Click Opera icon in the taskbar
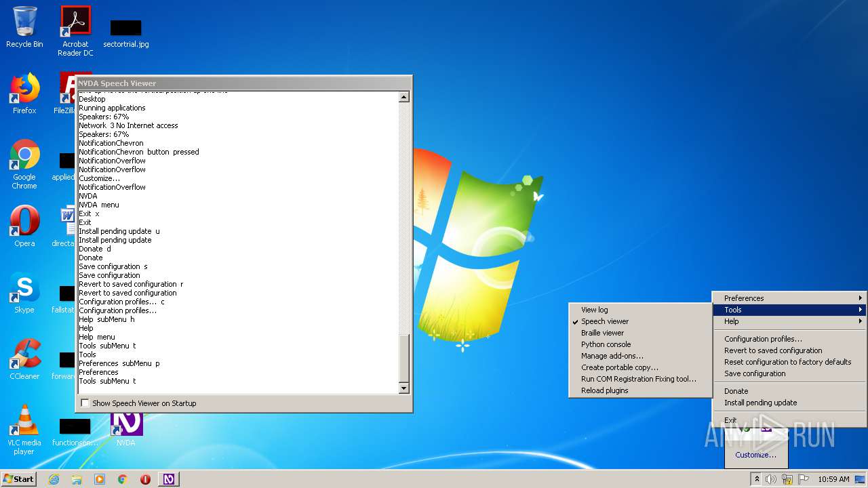The image size is (868, 488). (x=145, y=479)
